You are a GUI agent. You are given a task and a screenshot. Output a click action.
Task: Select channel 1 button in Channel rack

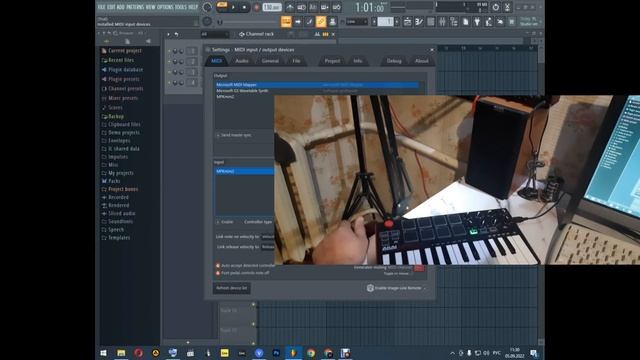(x=191, y=51)
